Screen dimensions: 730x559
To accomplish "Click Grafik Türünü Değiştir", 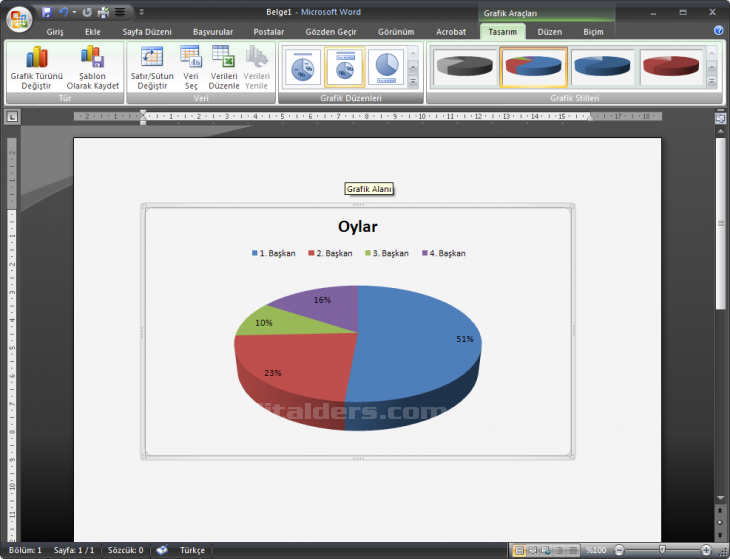I will pos(36,67).
